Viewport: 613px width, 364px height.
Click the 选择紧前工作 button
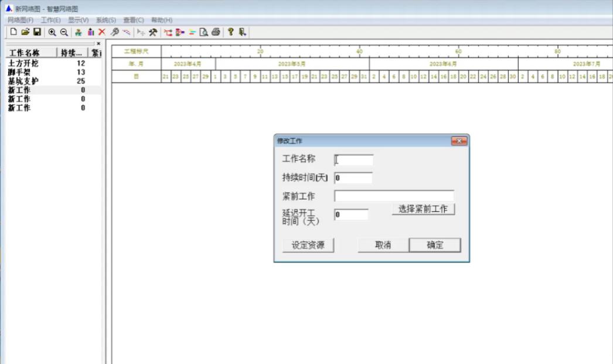click(423, 209)
